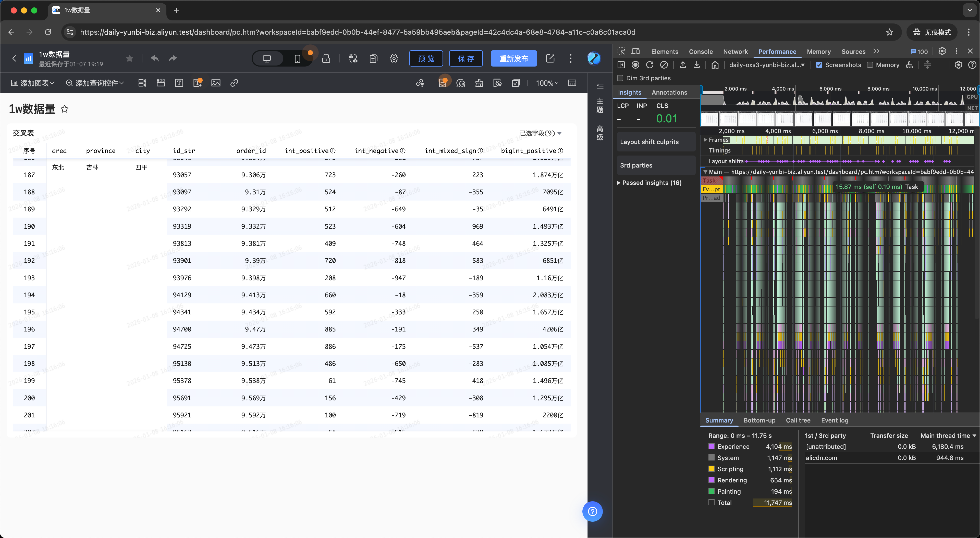Insert a text box widget
This screenshot has width=980, height=538.
tap(179, 83)
